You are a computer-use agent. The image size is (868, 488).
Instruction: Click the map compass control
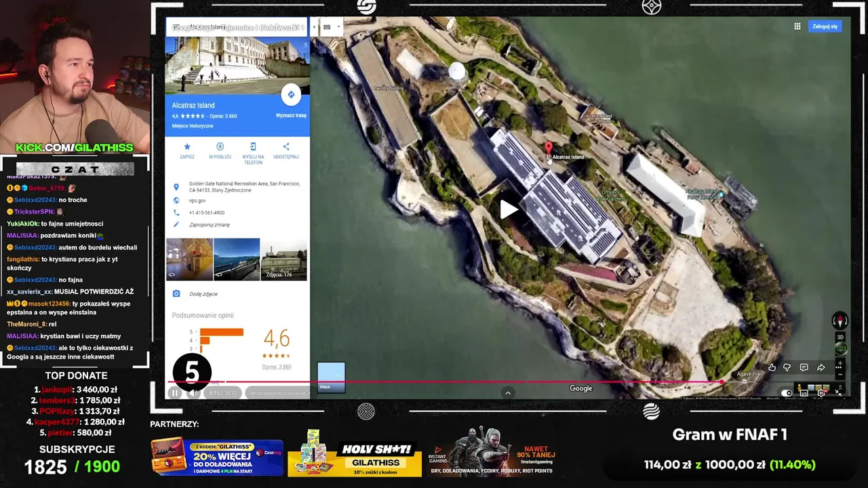(x=840, y=321)
